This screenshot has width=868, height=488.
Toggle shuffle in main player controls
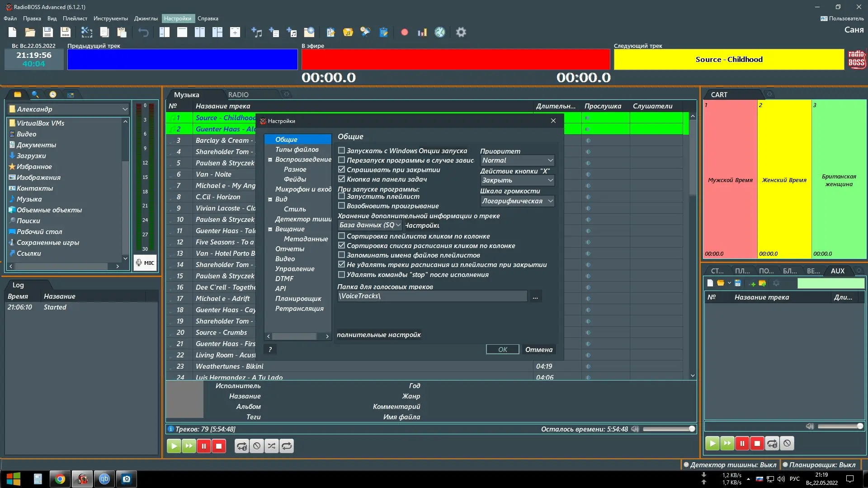272,446
